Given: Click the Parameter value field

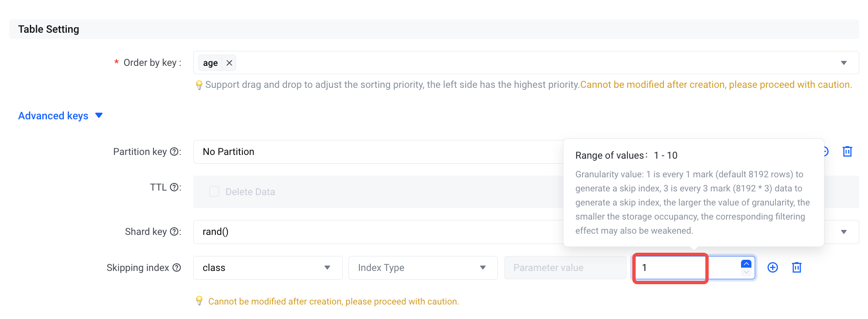Looking at the screenshot, I should pos(565,268).
